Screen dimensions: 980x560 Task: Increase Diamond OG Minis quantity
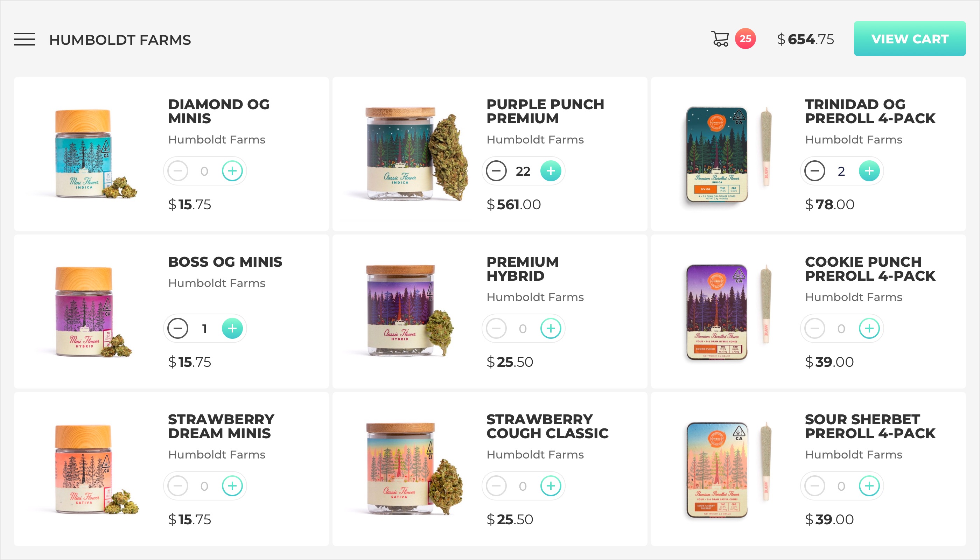(232, 171)
